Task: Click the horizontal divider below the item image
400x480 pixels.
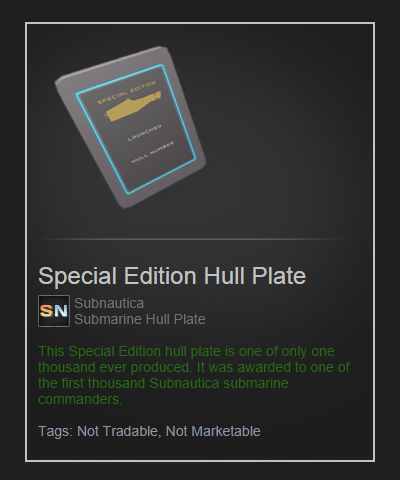Action: 197,239
